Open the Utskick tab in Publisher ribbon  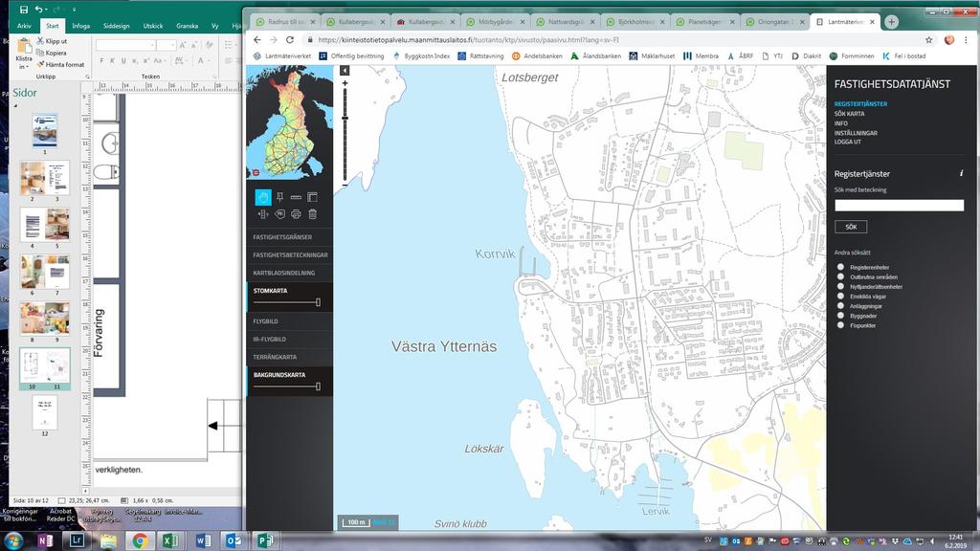coord(153,26)
